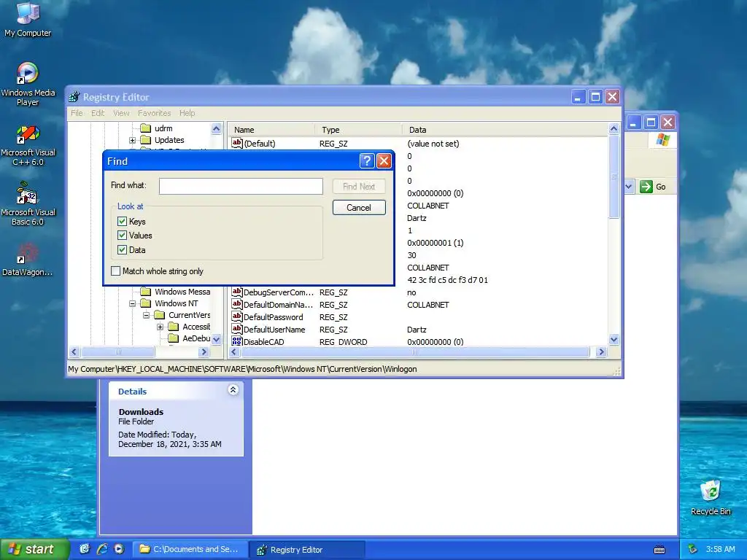Click the system tray icon beside the clock

(x=693, y=549)
